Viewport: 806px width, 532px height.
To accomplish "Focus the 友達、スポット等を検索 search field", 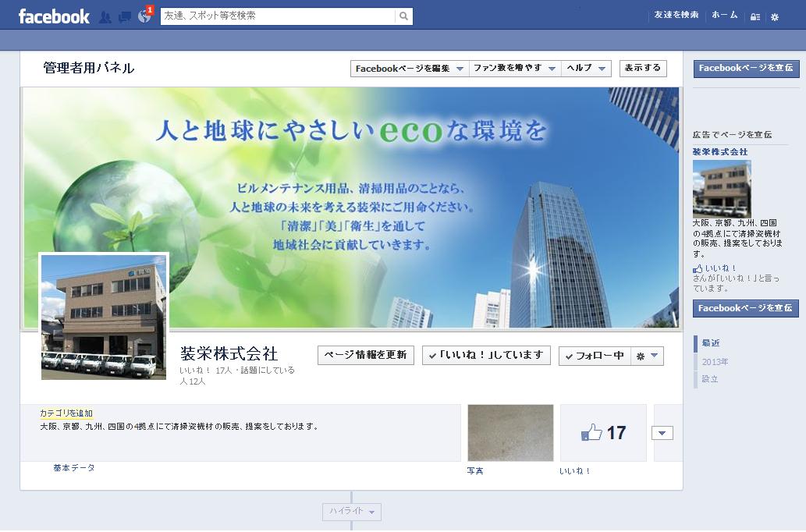I will pos(278,16).
